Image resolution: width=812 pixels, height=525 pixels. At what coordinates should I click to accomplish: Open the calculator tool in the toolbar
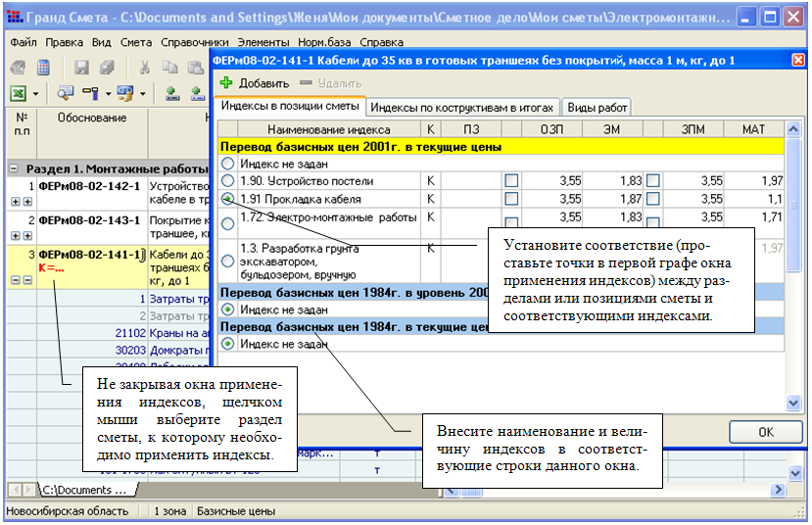[x=43, y=68]
